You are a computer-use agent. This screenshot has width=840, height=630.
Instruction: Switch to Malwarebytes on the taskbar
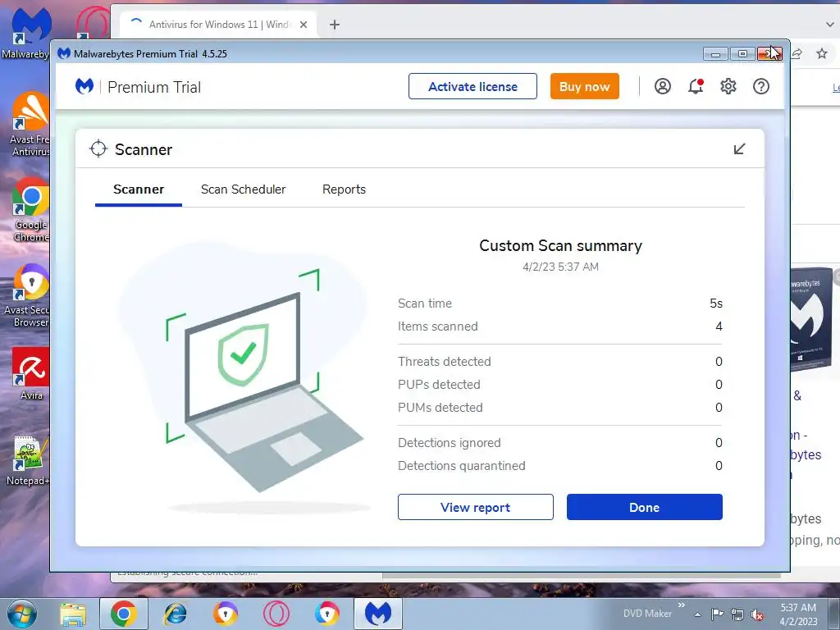point(377,614)
